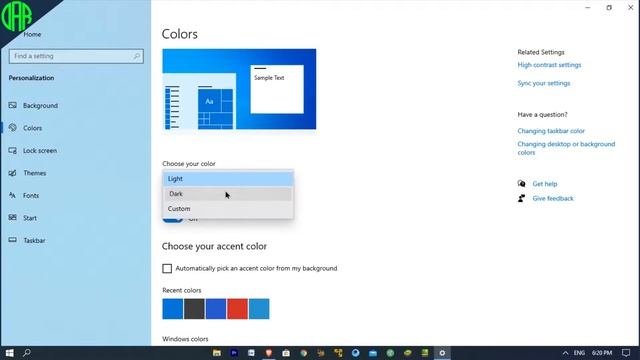
Task: Open Changing desktop or background colors link
Action: tap(566, 148)
